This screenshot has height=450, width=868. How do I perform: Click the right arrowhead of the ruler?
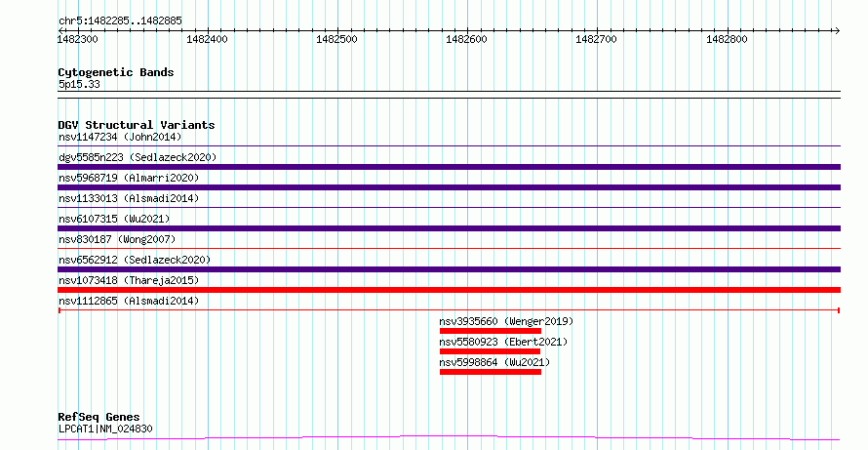click(x=837, y=31)
